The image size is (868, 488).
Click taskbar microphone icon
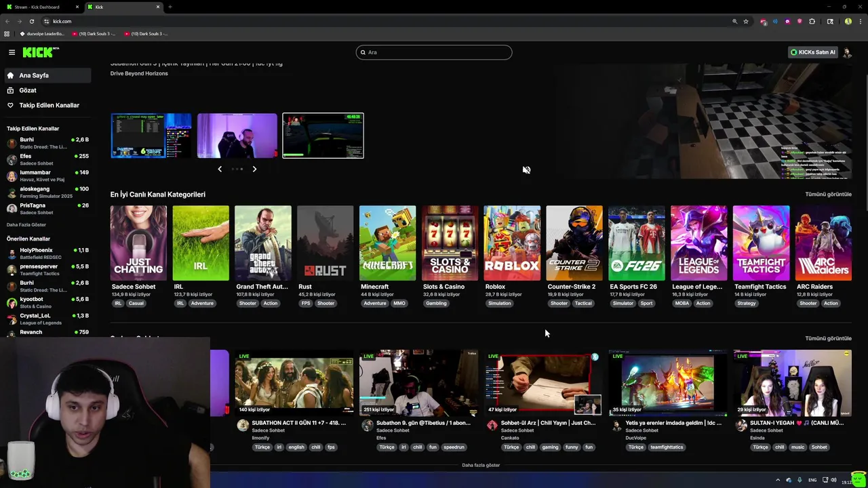click(799, 480)
